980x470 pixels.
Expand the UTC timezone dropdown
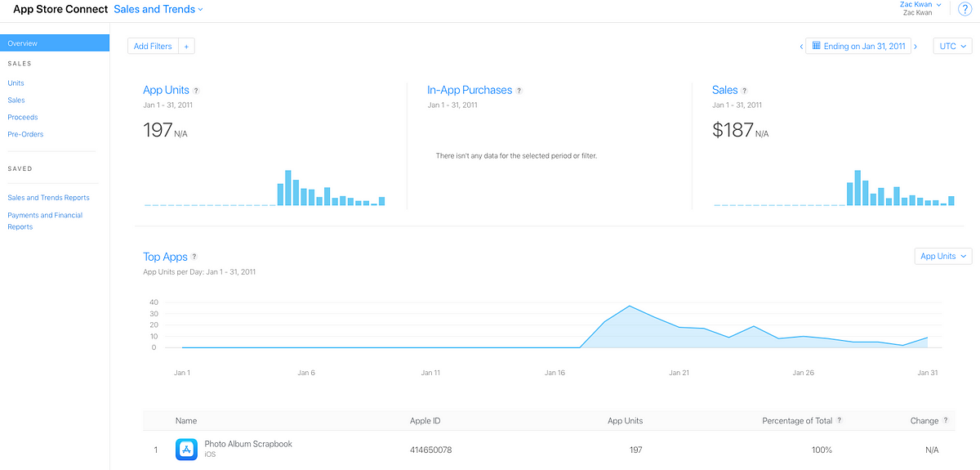pyautogui.click(x=952, y=47)
